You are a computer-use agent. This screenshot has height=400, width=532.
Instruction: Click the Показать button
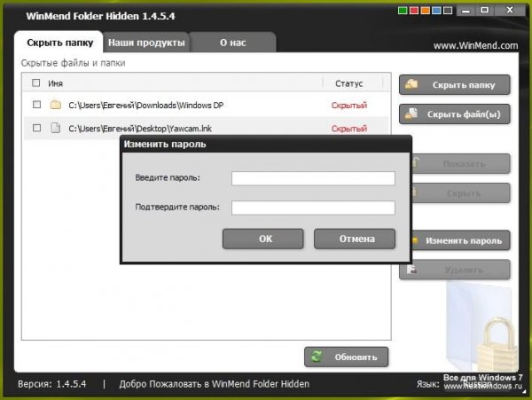coord(461,164)
